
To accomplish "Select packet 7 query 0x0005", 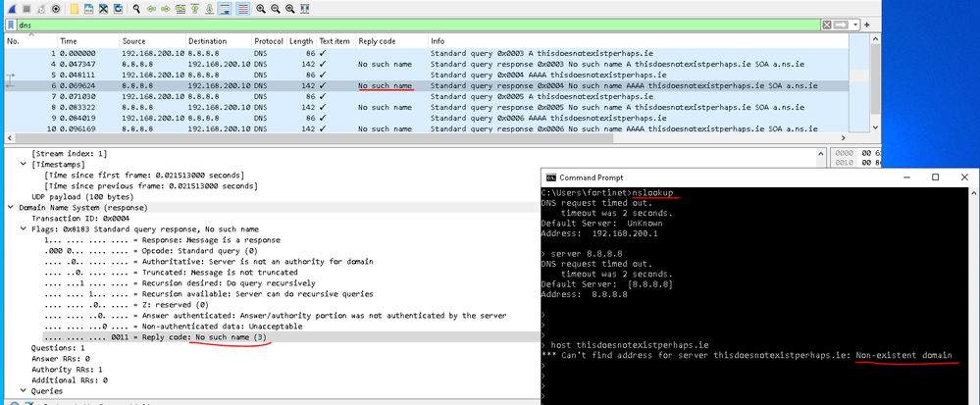I will coord(427,96).
